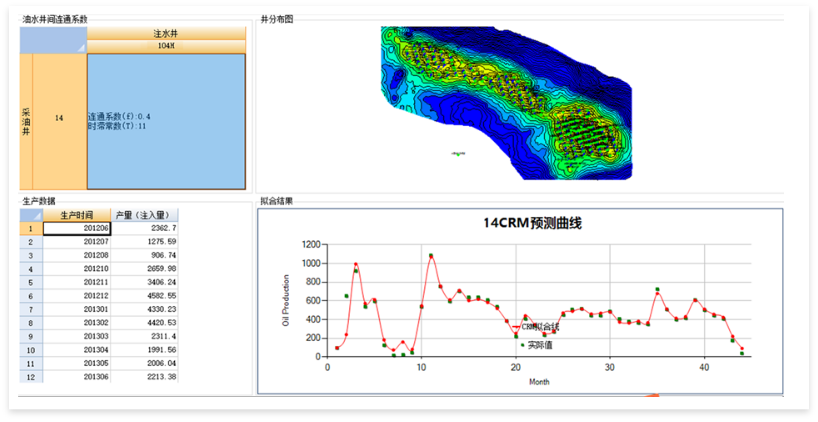The height and width of the screenshot is (422, 818).
Task: Sort by the 产量（注入量） column header
Action: pos(144,215)
